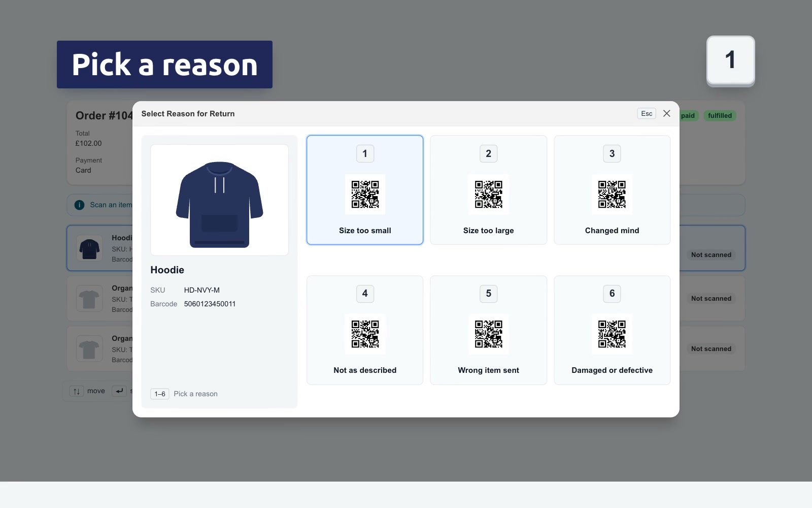Click the Card payment value
Screen dimensions: 812x508
[83, 170]
